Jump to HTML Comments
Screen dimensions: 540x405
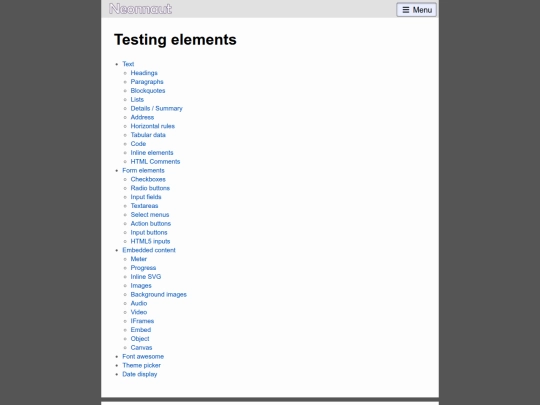pos(155,162)
